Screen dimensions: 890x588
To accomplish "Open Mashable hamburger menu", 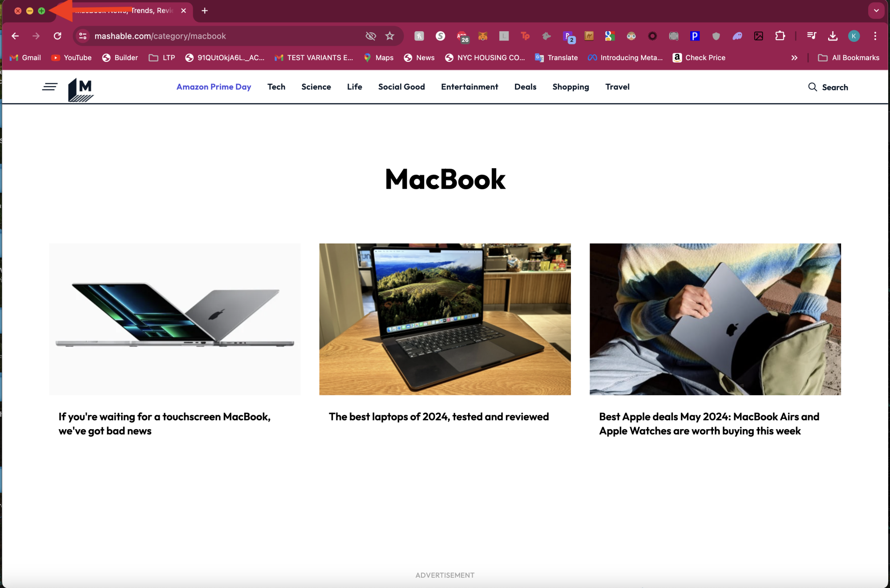I will click(50, 87).
